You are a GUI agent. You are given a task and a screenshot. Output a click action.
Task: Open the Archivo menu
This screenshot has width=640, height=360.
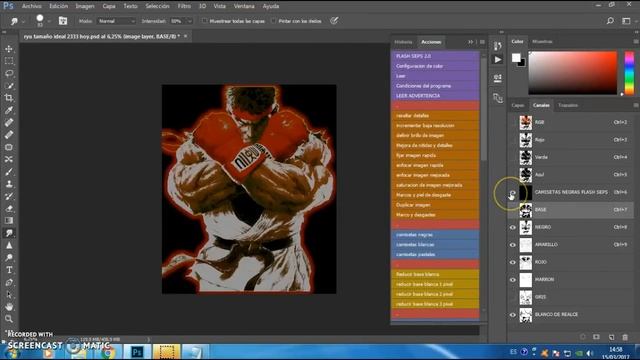point(31,6)
